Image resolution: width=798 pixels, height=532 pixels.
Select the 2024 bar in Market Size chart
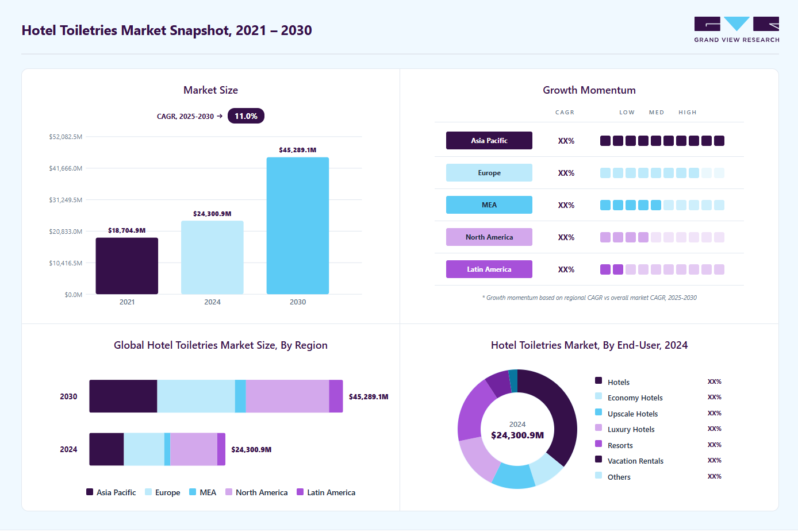coord(212,257)
